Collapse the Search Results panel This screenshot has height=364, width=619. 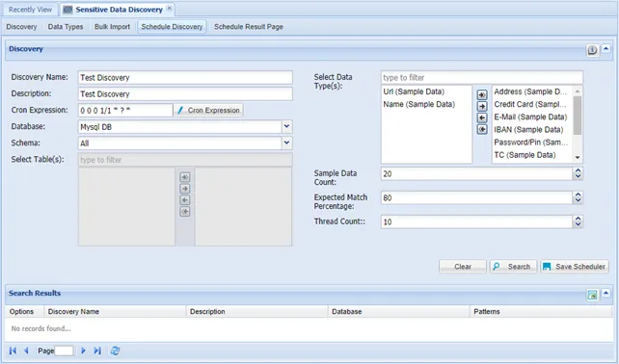[606, 294]
